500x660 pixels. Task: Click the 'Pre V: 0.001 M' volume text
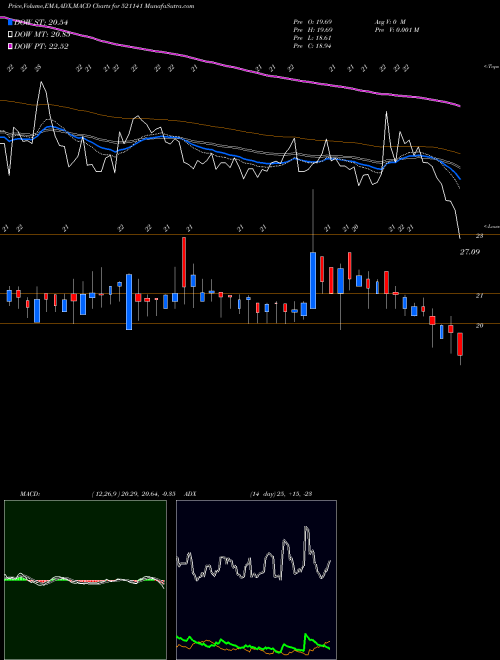tap(396, 29)
